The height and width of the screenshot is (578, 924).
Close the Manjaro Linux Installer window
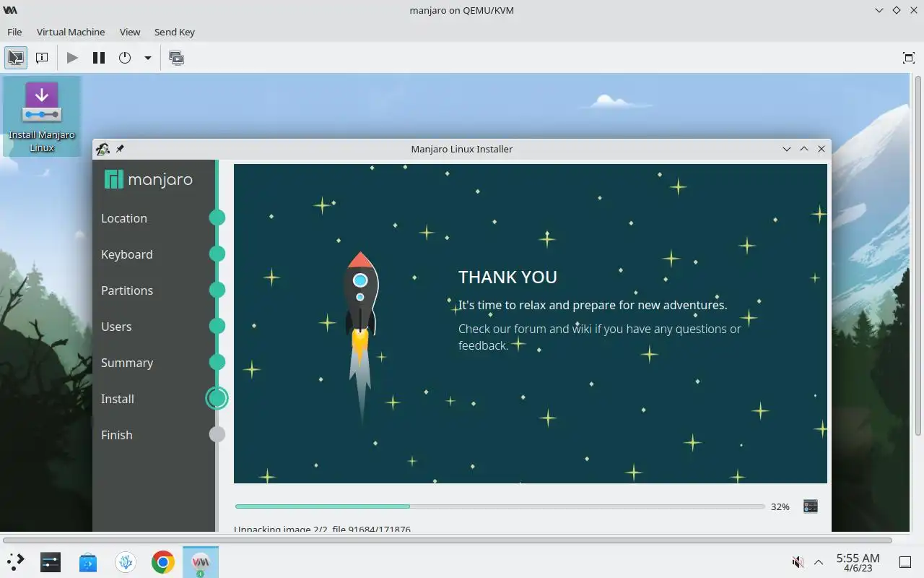point(821,149)
